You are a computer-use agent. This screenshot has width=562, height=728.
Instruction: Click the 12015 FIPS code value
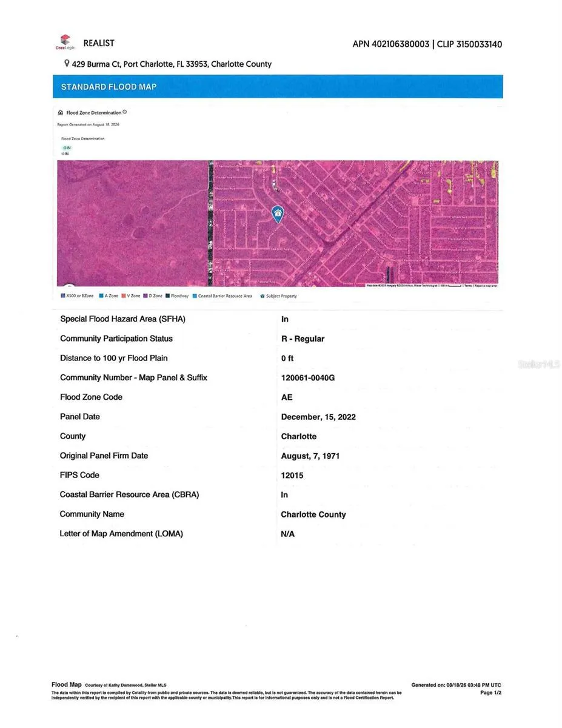click(x=292, y=476)
